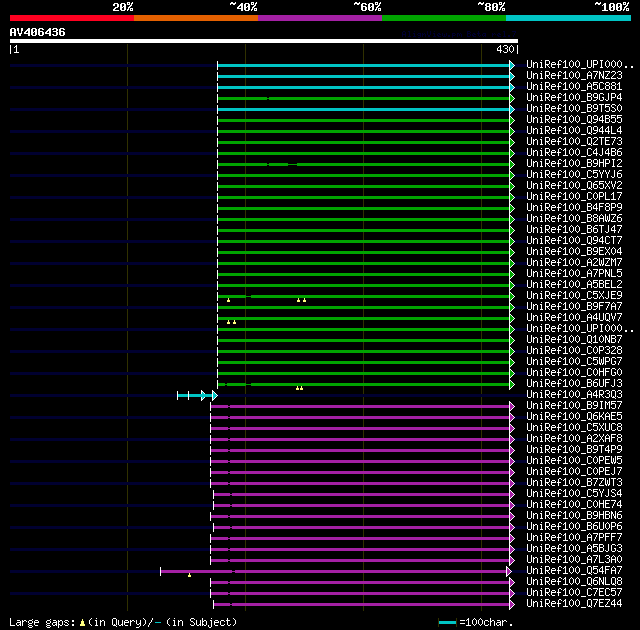Open hit UniRef100_B9IM57
Screen dimensions: 640x630
coord(574,406)
